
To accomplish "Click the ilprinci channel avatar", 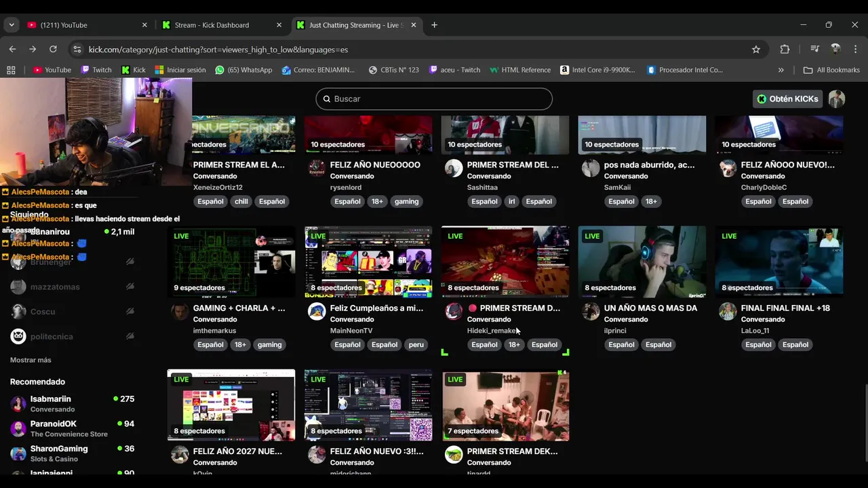I will pos(591,311).
